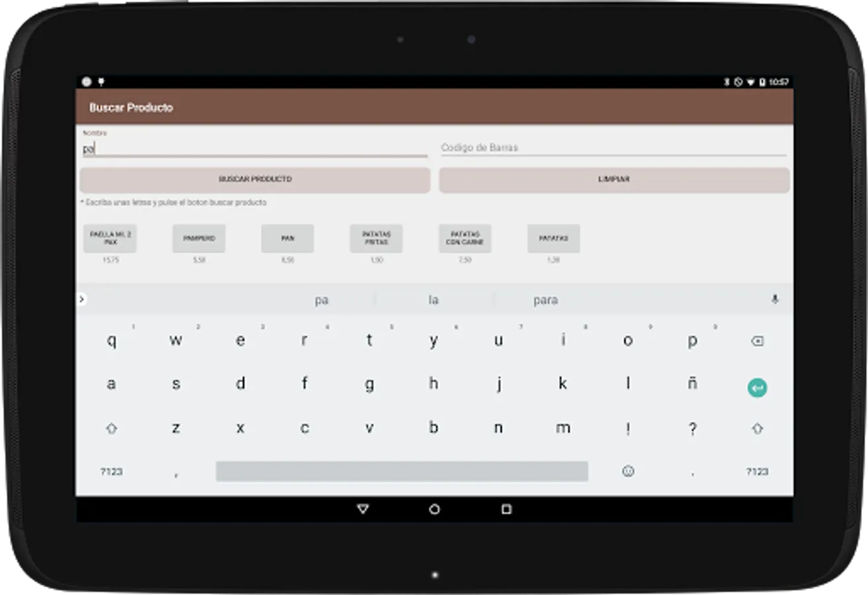Tap the z key
868x595 pixels.
click(x=176, y=428)
